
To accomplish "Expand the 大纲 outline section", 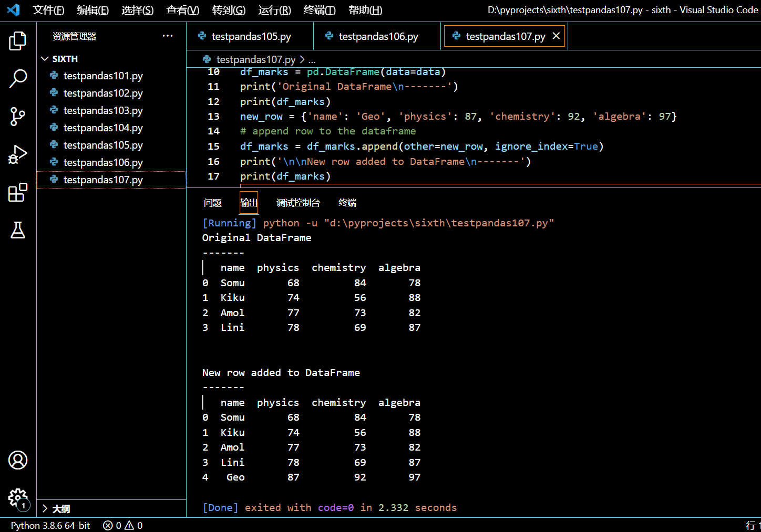I will coord(45,508).
